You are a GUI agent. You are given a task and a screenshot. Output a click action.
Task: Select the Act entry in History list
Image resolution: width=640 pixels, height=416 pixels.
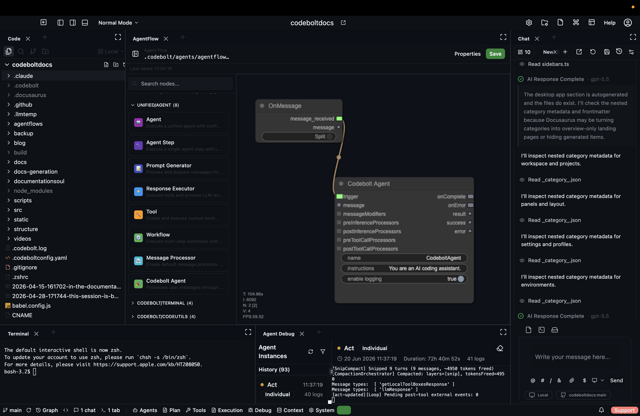pos(292,389)
